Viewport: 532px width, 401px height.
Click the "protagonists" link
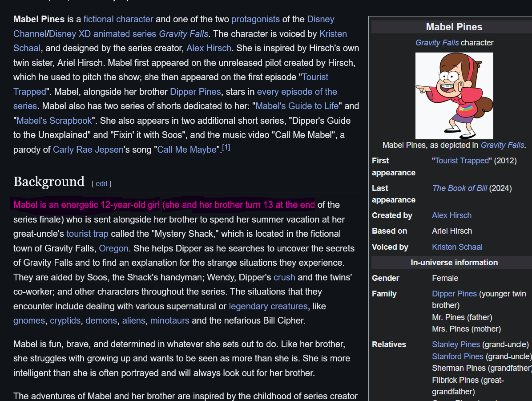coord(255,19)
